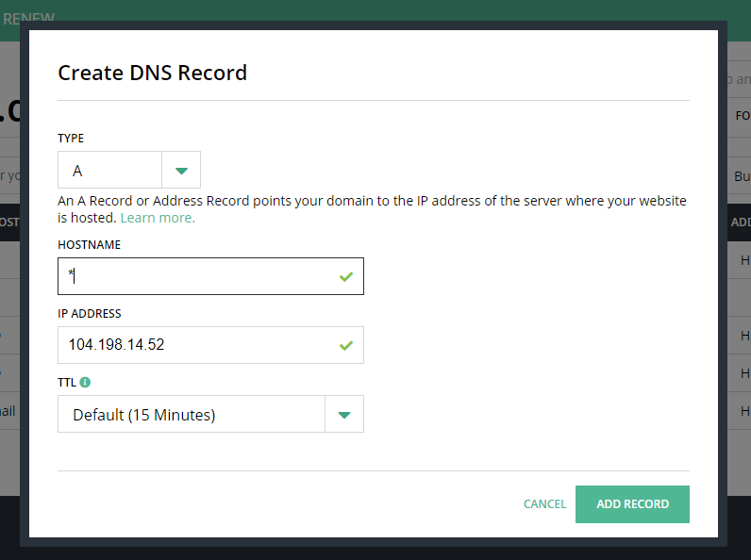Click the TTL info icon

pyautogui.click(x=85, y=383)
